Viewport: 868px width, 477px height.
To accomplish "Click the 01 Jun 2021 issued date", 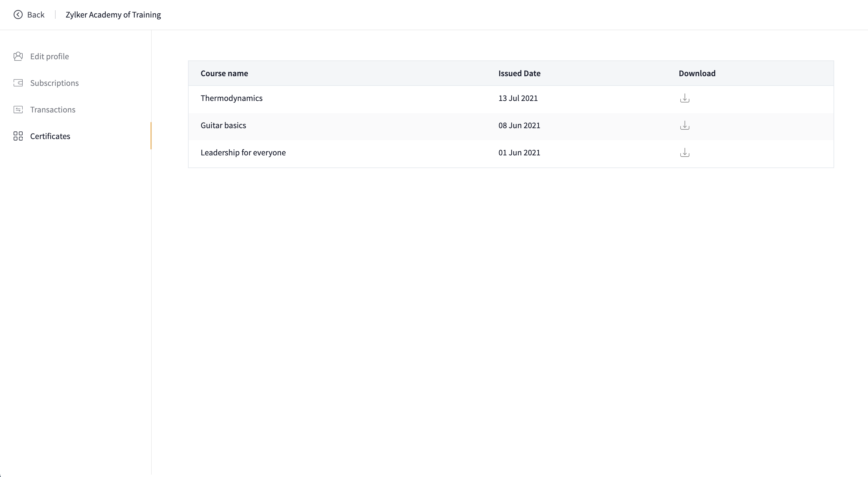I will 519,153.
